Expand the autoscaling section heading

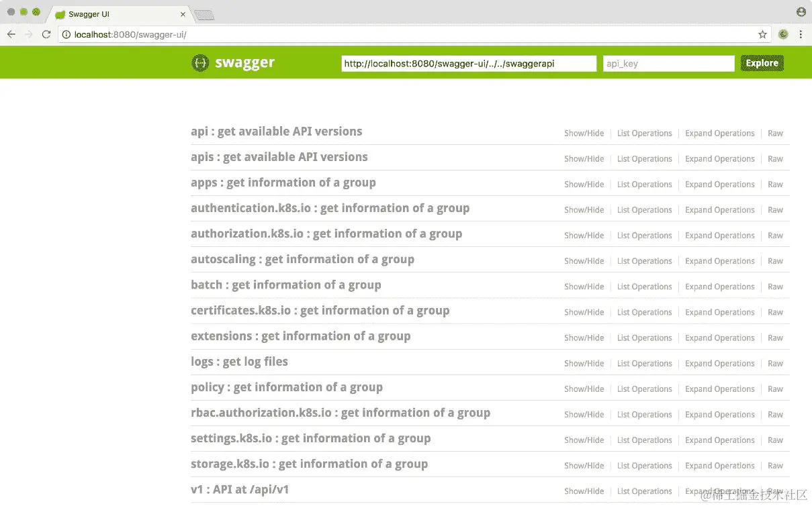pyautogui.click(x=302, y=259)
